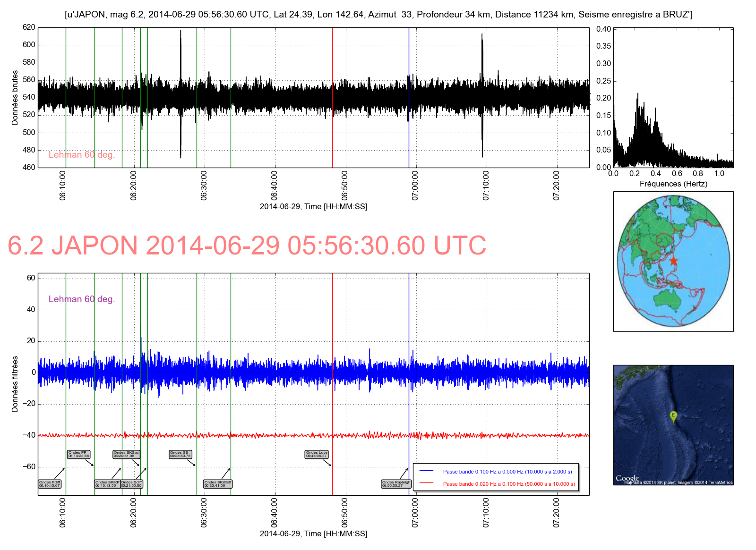
Task: Click legend entry Passe bande 0.100 Hz
Action: click(x=507, y=472)
